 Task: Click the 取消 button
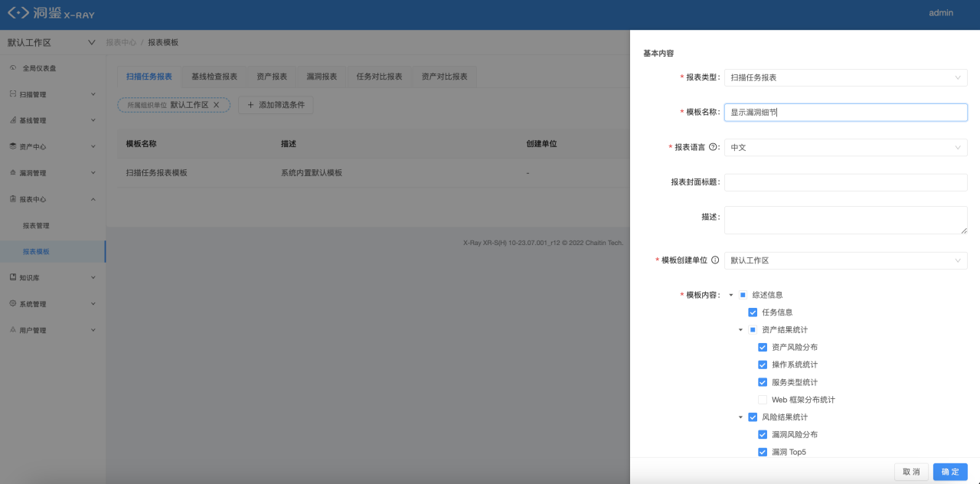coord(911,472)
